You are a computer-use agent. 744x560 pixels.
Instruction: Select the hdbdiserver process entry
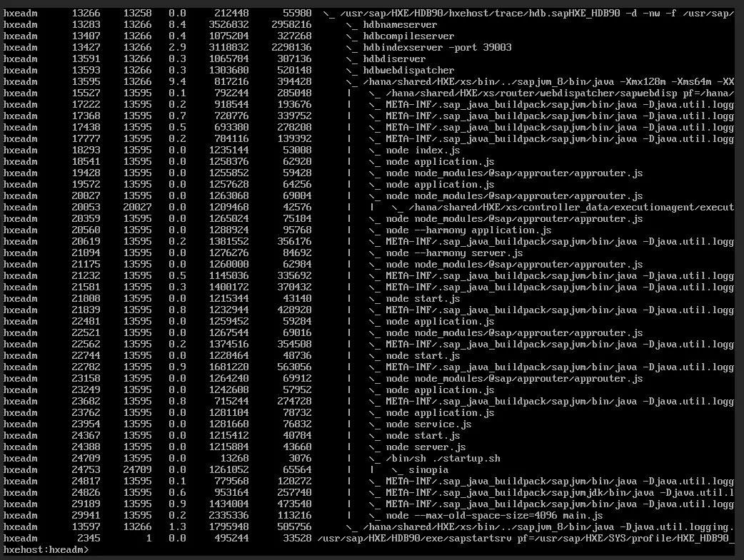click(394, 59)
